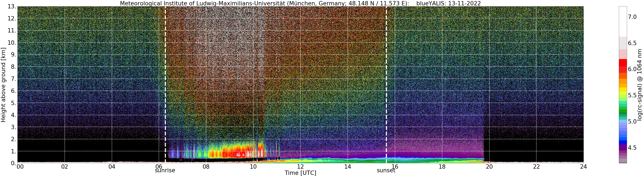Click the x-axis tick label '14'
The width and height of the screenshot is (644, 177).
coord(347,167)
